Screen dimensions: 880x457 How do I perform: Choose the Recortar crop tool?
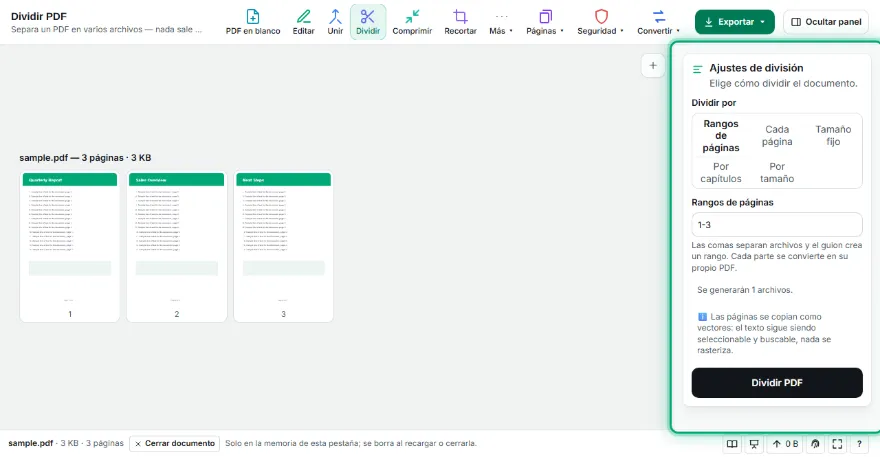pos(460,22)
